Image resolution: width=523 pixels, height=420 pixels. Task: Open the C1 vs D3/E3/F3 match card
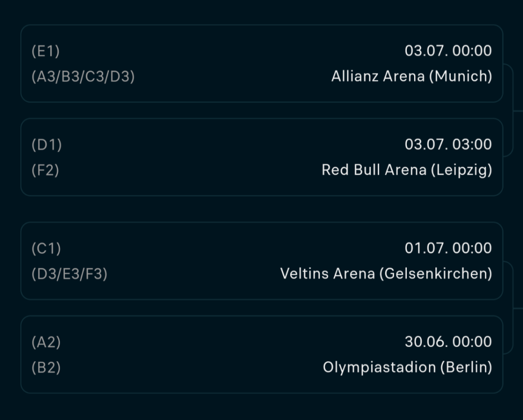pos(262,261)
